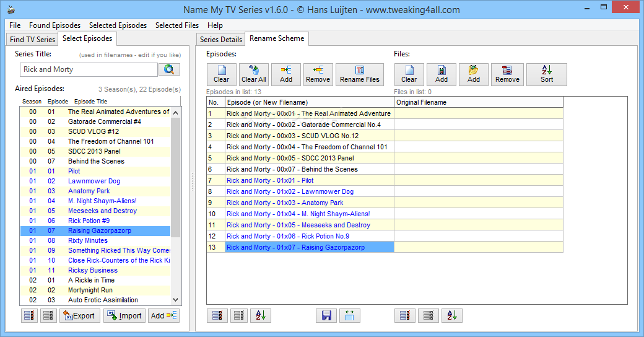Click Clear All in Episodes toolbar
Image resolution: width=644 pixels, height=337 pixels.
[253, 74]
